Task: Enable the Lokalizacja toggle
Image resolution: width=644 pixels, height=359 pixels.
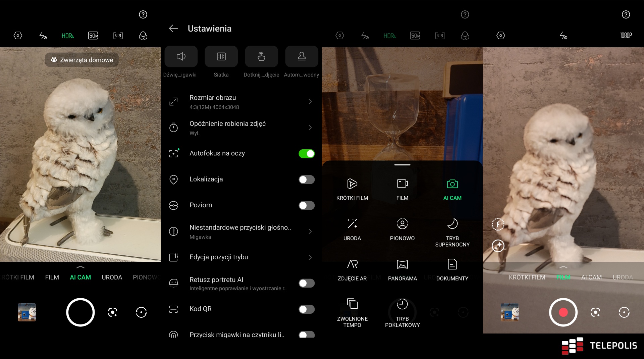Action: 307,179
